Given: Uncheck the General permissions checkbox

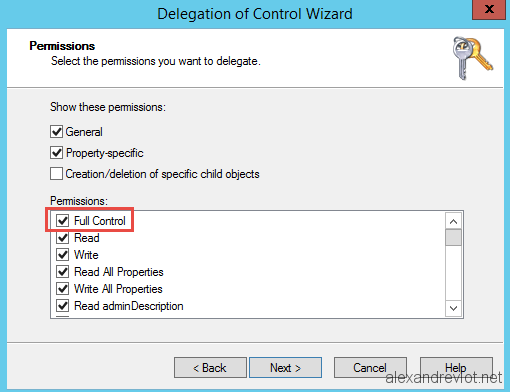Looking at the screenshot, I should point(56,131).
